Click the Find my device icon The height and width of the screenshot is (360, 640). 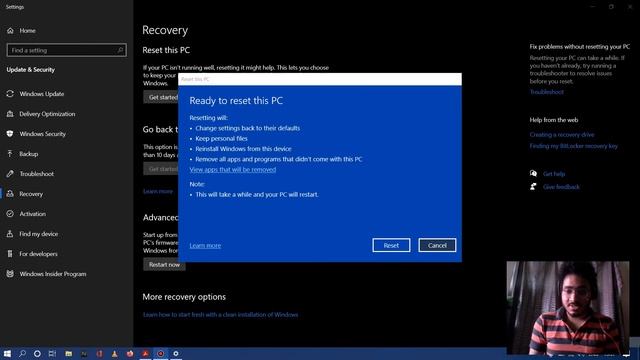point(10,234)
